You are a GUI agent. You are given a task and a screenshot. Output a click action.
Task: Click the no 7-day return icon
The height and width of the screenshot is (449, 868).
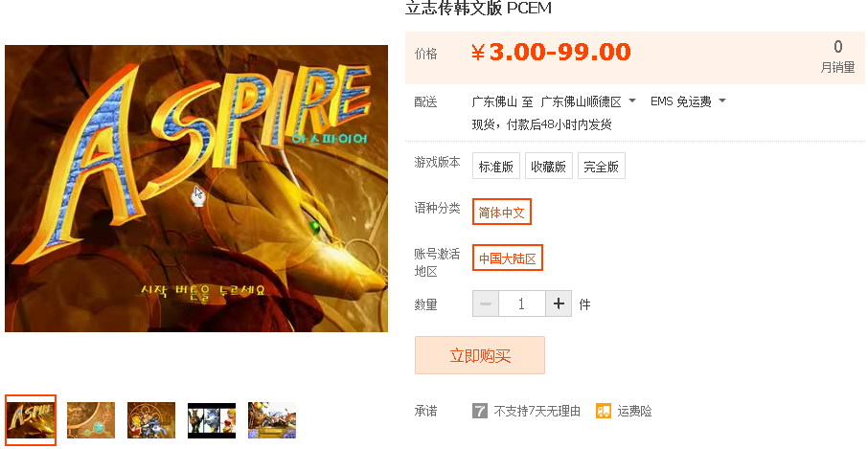pyautogui.click(x=479, y=411)
